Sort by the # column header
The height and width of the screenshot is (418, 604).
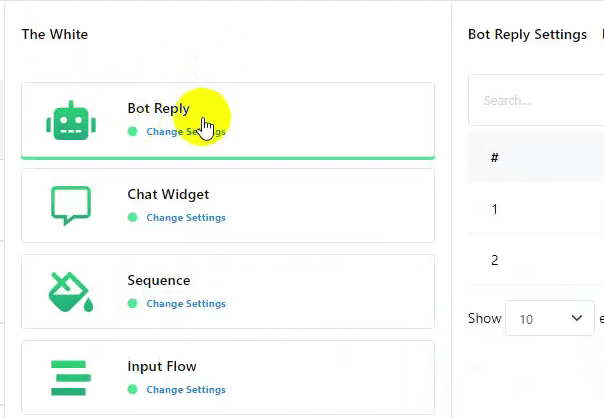pos(495,158)
